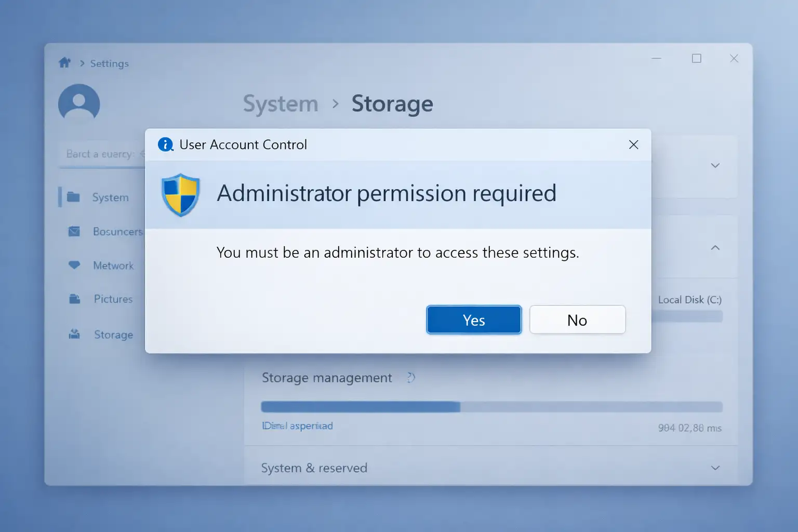Click the Bosuncers mail icon in sidebar
This screenshot has height=532, width=798.
tap(75, 231)
